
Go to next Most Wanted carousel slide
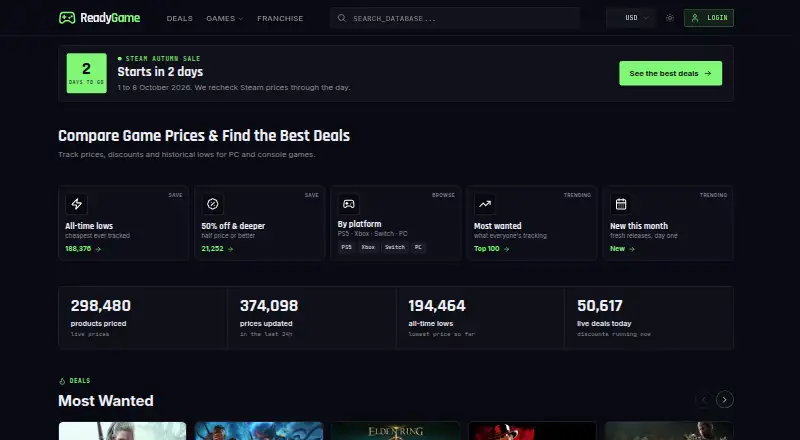pyautogui.click(x=724, y=400)
